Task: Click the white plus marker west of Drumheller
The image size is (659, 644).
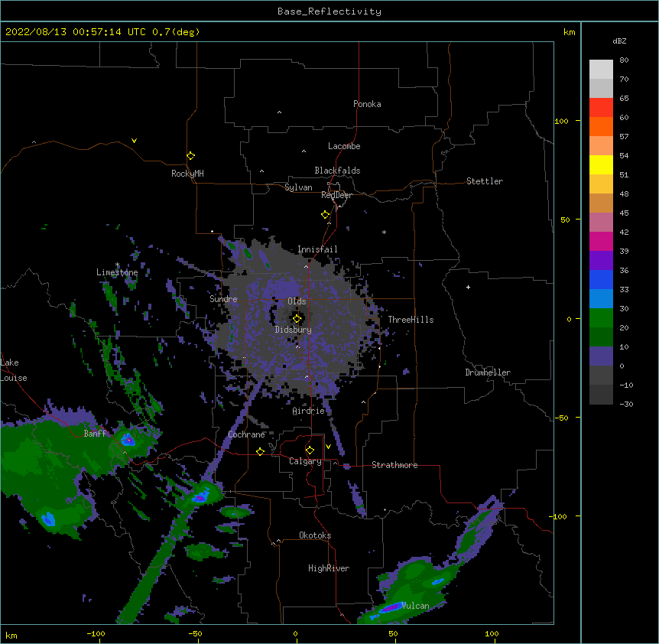Action: (x=468, y=287)
